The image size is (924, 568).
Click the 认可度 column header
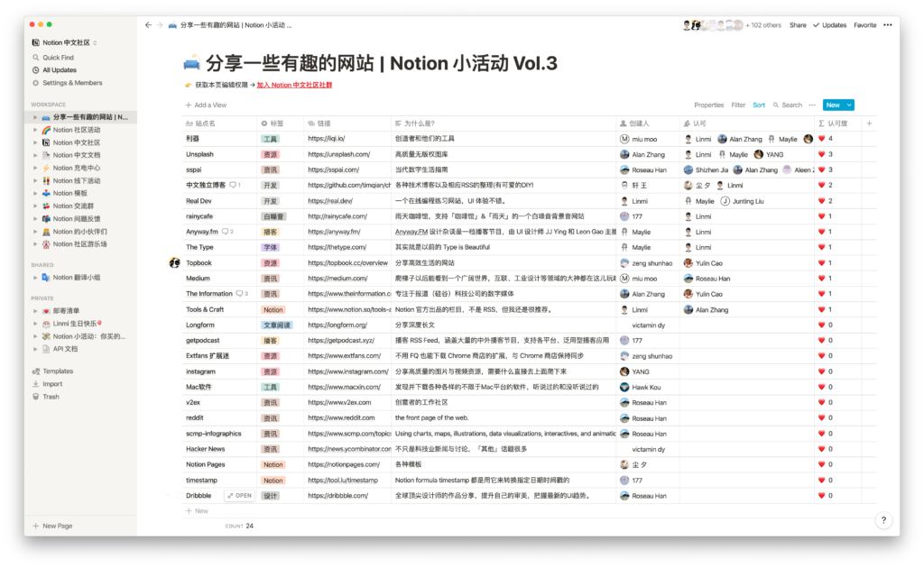coord(837,123)
